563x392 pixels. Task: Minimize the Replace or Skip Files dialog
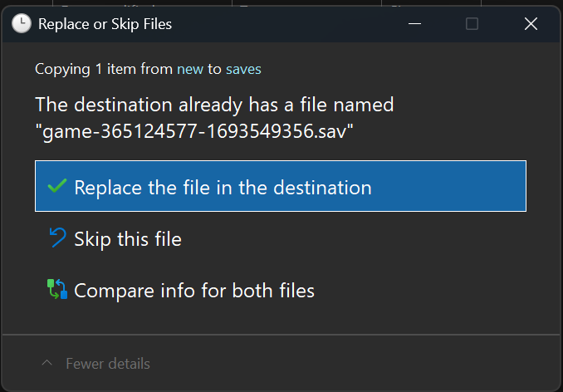(413, 24)
